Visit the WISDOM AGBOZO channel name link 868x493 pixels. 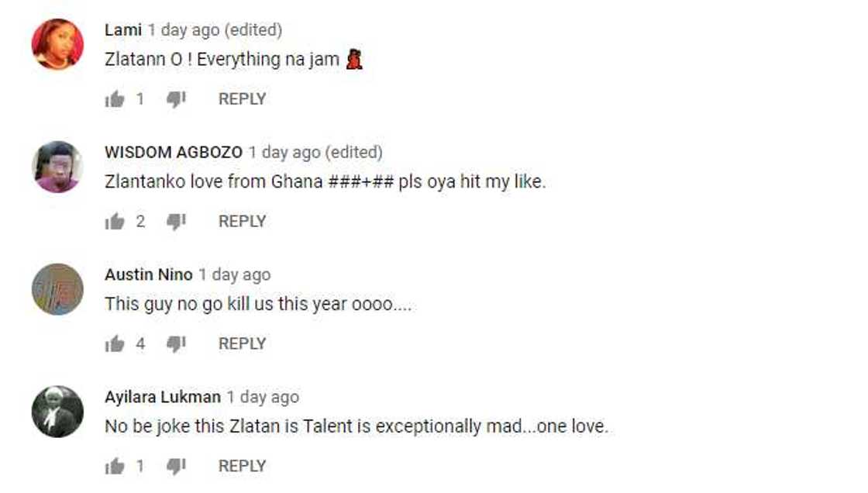click(x=174, y=153)
